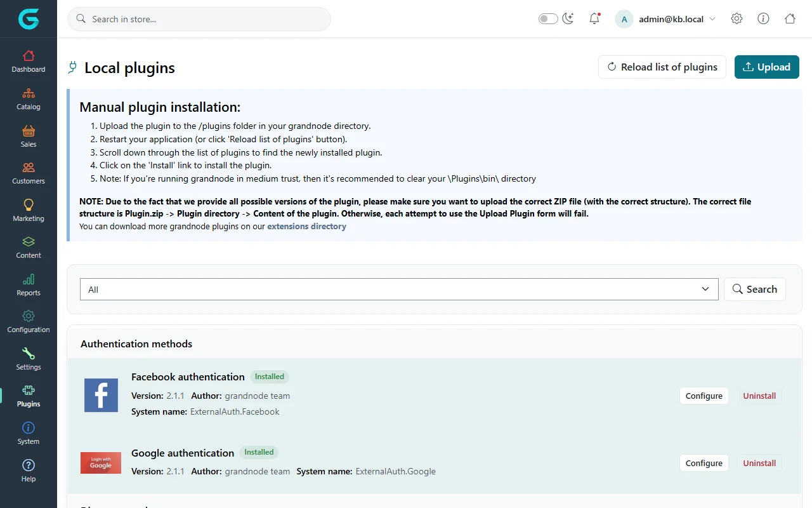Open the 'All' plugin group dropdown

point(399,290)
